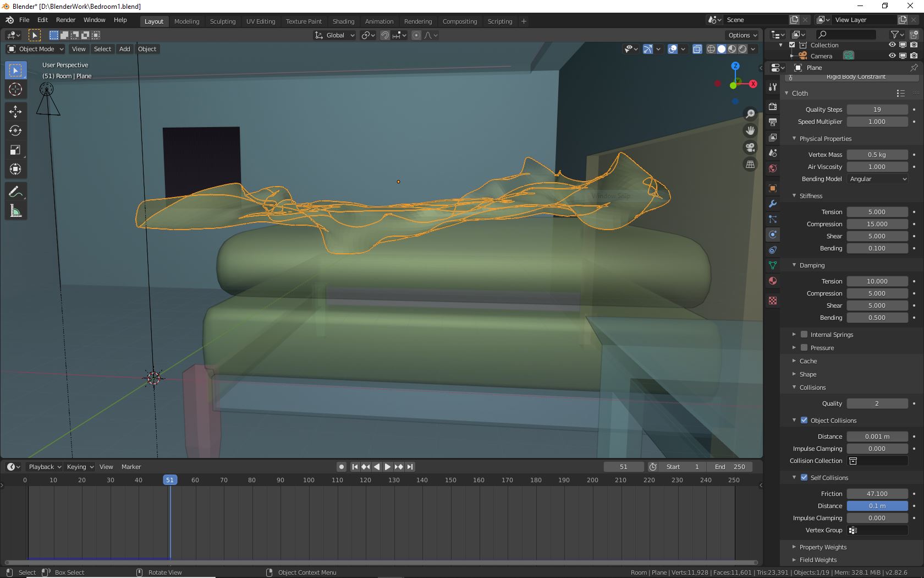
Task: Open the Texture properties tab
Action: click(x=773, y=301)
